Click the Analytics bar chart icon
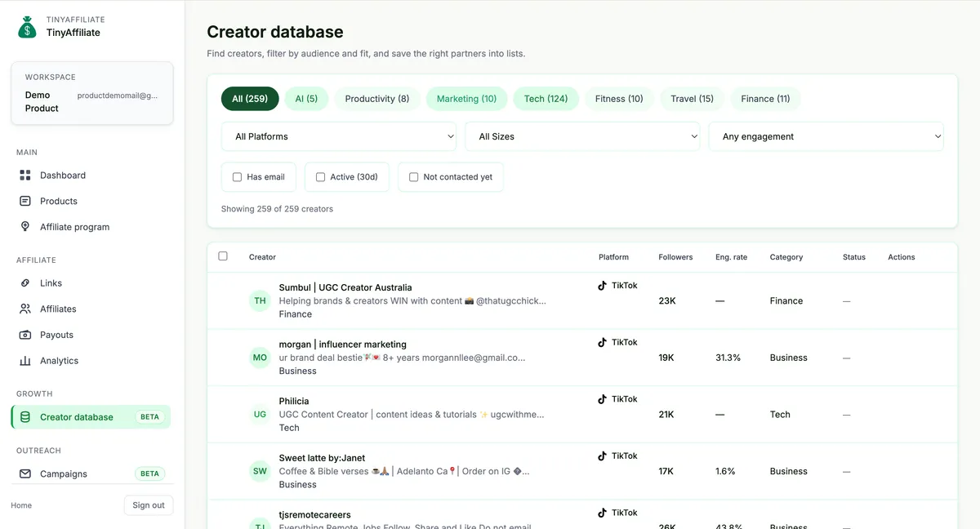 [x=25, y=361]
